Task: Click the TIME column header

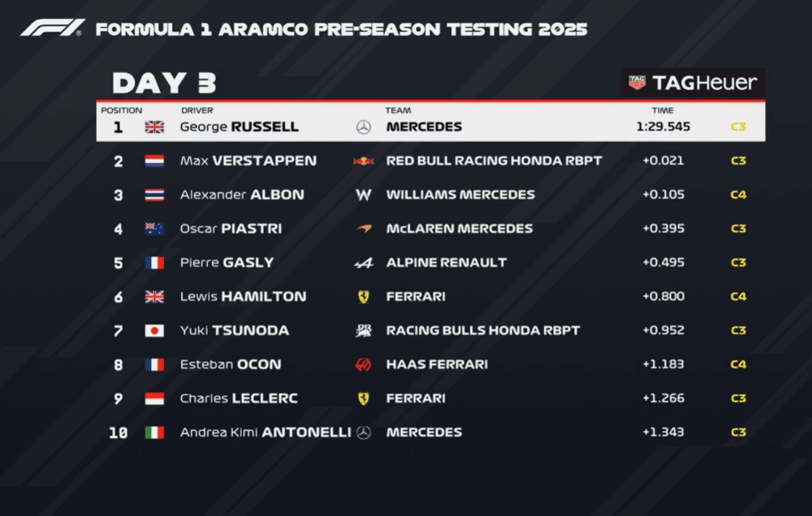Action: pos(663,110)
